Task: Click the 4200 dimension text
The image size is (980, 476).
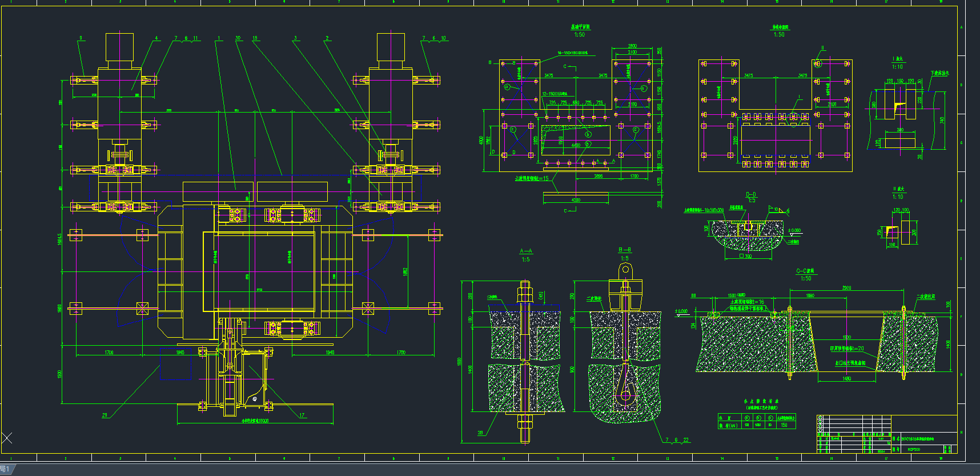Action: [576, 200]
